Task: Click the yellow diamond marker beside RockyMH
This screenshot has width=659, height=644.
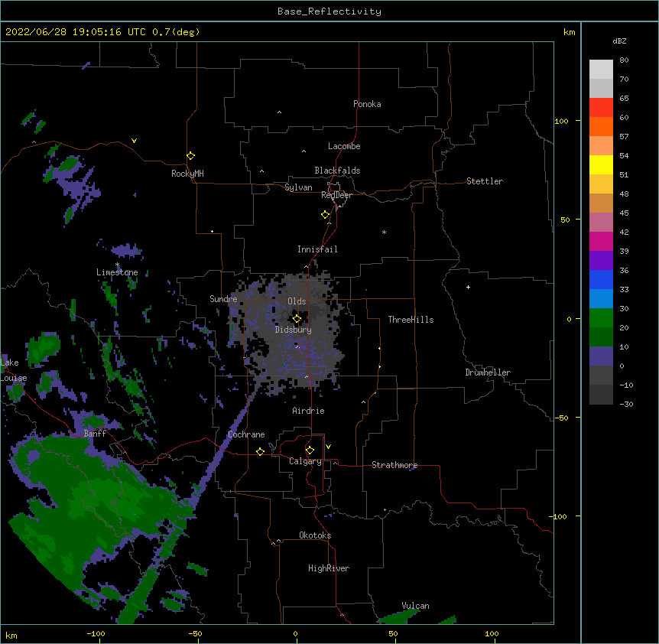Action: click(190, 156)
